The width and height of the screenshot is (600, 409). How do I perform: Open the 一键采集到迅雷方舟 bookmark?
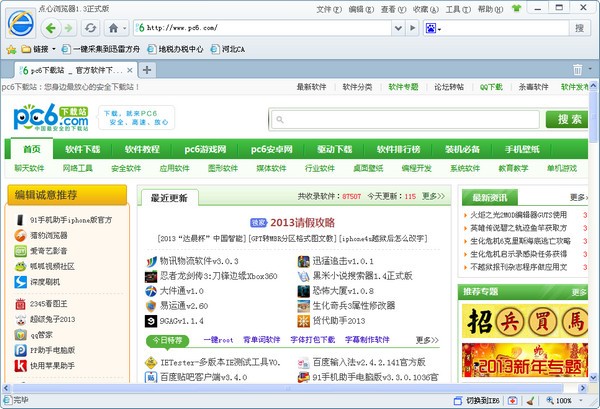coord(101,49)
